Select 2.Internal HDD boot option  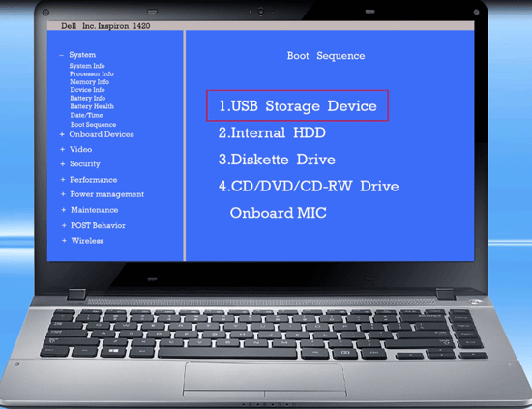pos(272,132)
